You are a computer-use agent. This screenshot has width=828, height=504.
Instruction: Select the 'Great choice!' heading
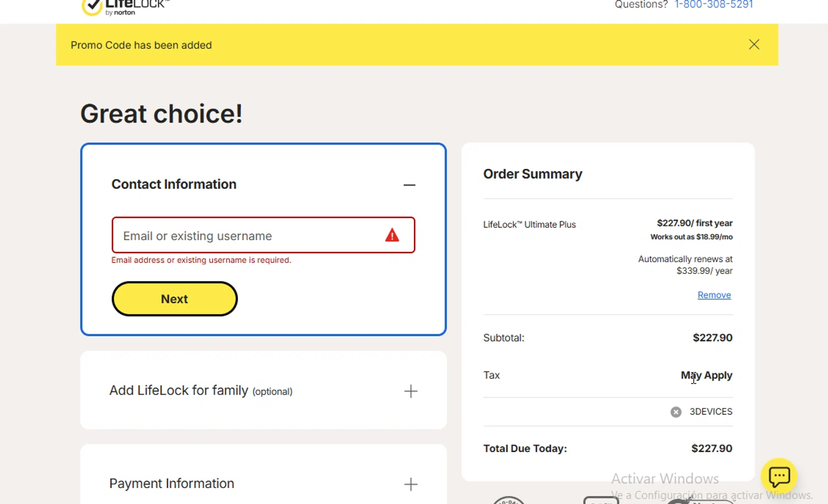coord(161,114)
